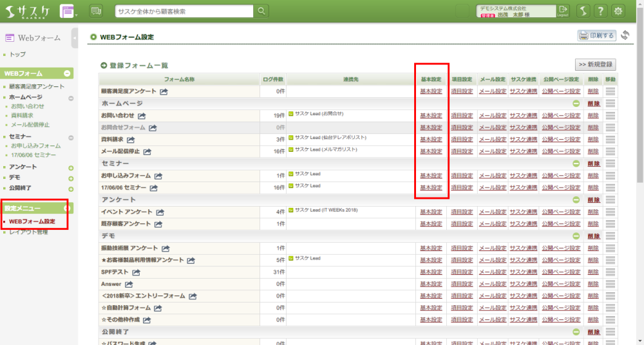The width and height of the screenshot is (644, 345).
Task: Click the Logout icon
Action: (563, 10)
